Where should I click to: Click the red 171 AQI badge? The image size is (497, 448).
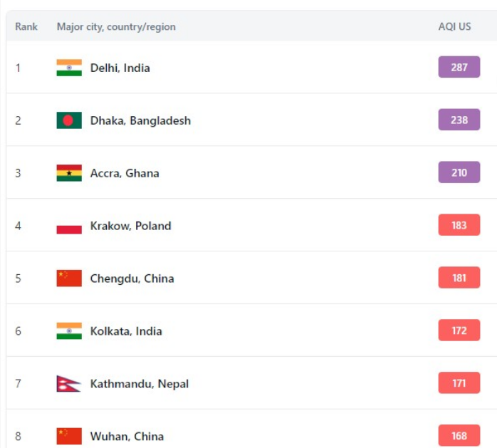tap(459, 383)
